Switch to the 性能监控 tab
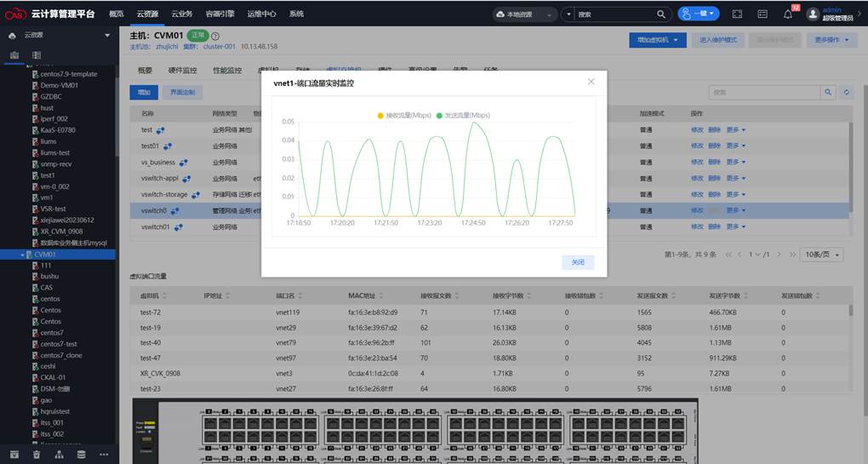 coord(226,71)
